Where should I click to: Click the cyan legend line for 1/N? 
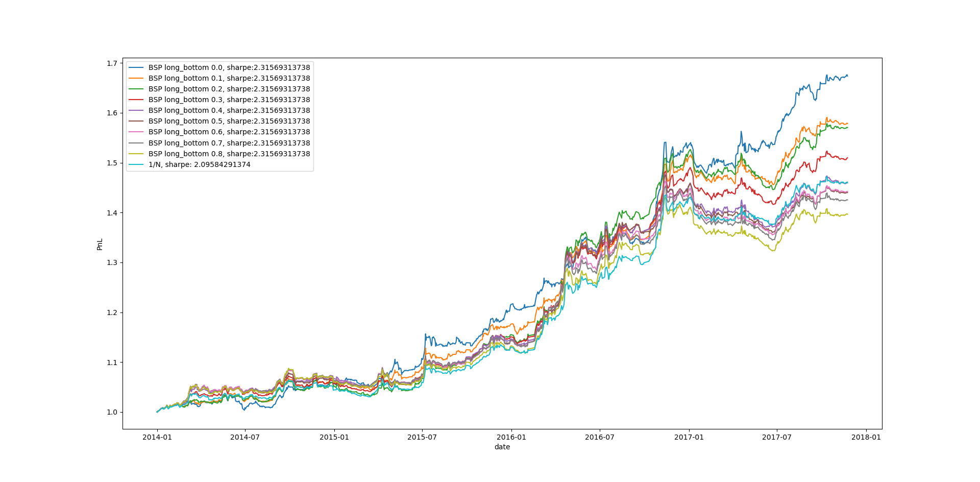pyautogui.click(x=136, y=164)
